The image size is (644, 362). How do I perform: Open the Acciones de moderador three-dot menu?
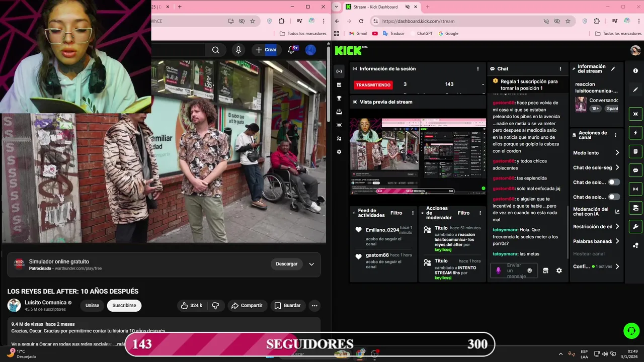[x=479, y=213]
